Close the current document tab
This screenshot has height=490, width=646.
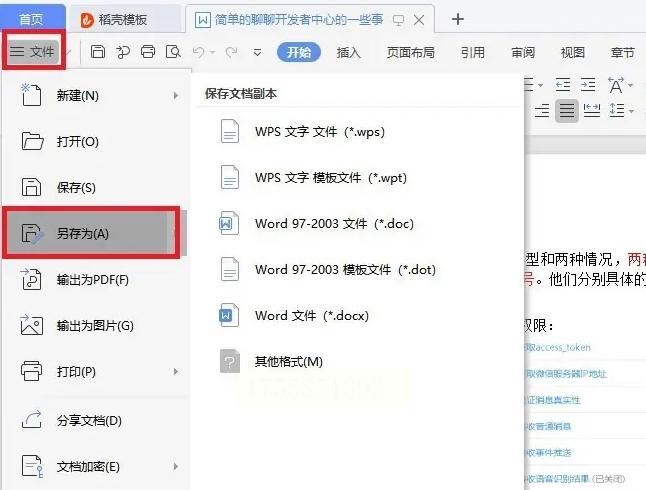tap(419, 20)
